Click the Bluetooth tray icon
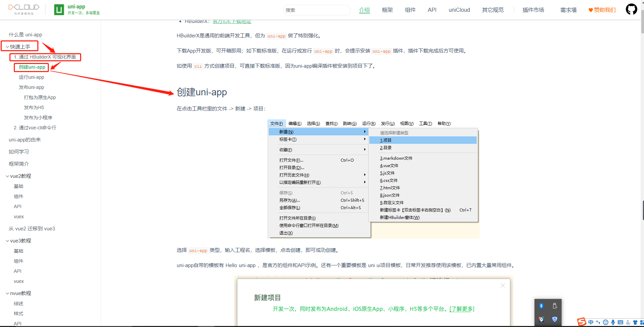 (x=541, y=306)
